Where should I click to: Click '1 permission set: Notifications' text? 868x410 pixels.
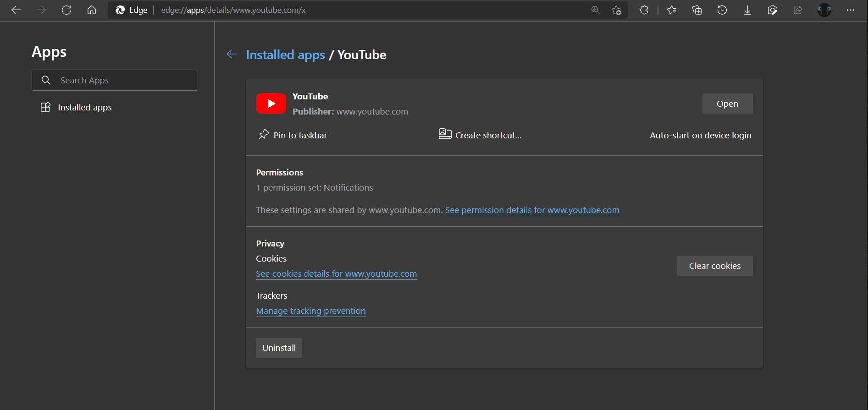point(314,188)
